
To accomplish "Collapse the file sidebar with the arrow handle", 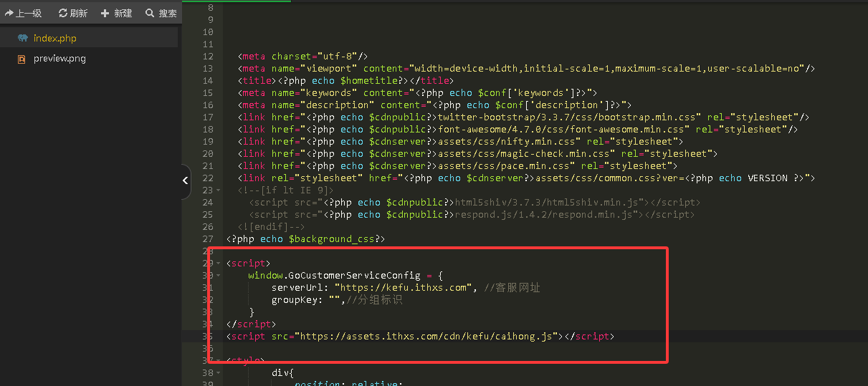I will (x=186, y=180).
